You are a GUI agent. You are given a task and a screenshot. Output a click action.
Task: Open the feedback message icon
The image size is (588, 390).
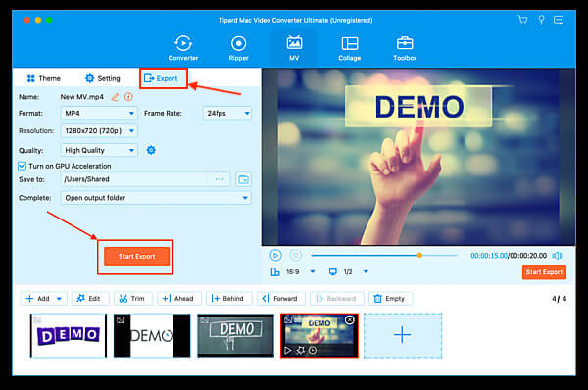point(559,20)
